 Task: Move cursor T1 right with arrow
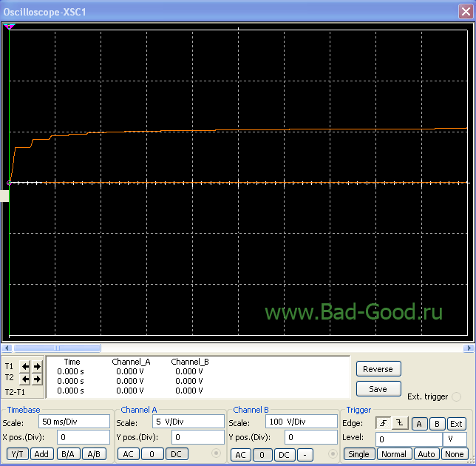[x=37, y=366]
